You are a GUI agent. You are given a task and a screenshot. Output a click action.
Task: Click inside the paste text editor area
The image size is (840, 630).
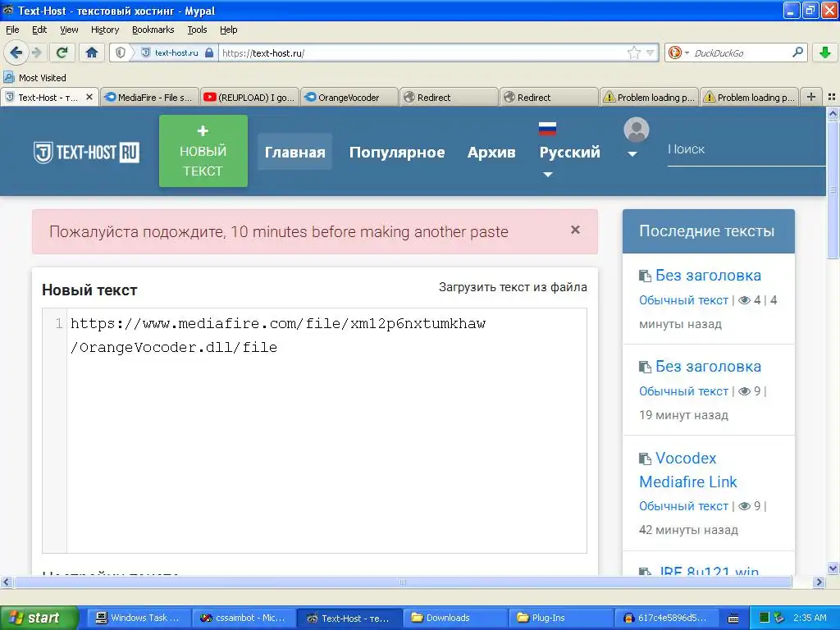(326, 430)
